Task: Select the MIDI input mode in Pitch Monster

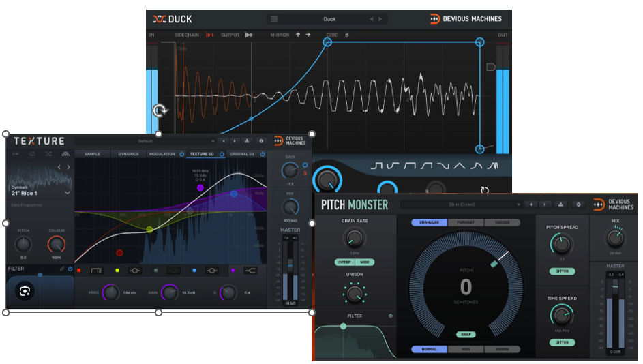Action: (466, 349)
